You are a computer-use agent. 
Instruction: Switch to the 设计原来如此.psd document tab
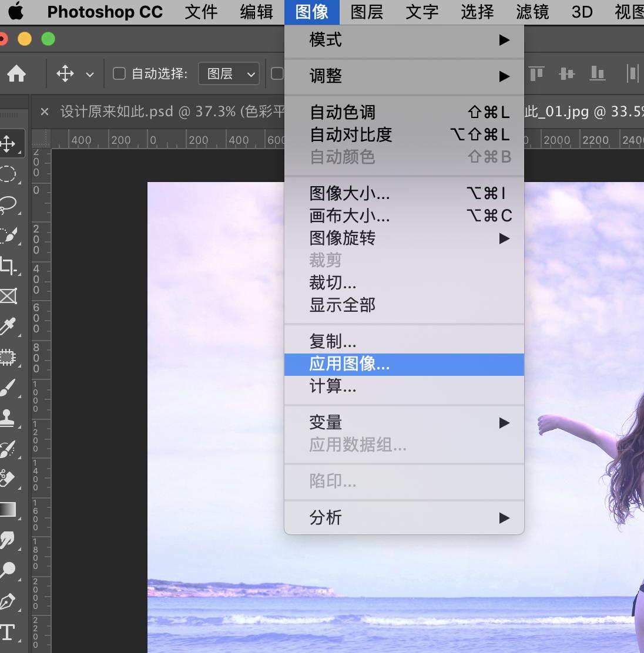(x=147, y=112)
